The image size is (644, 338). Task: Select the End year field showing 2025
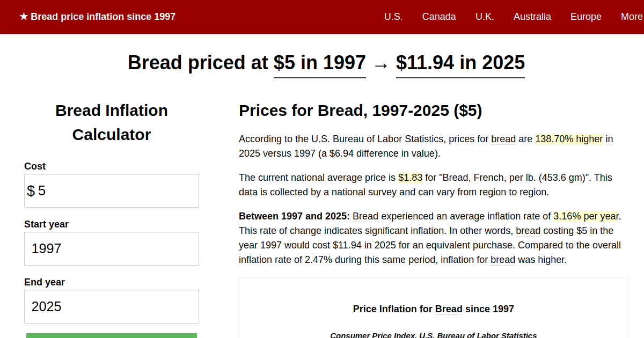[x=112, y=306]
